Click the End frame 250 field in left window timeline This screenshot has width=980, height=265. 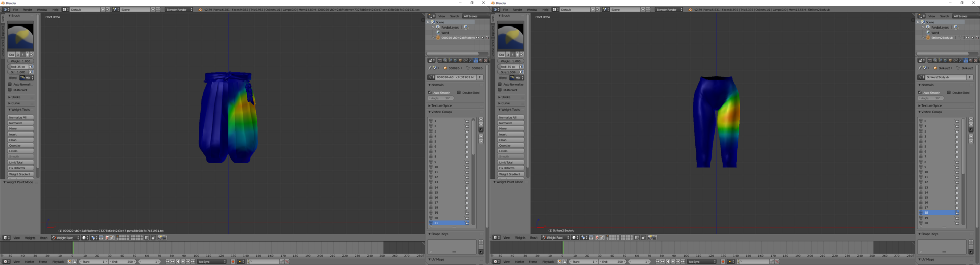click(122, 262)
